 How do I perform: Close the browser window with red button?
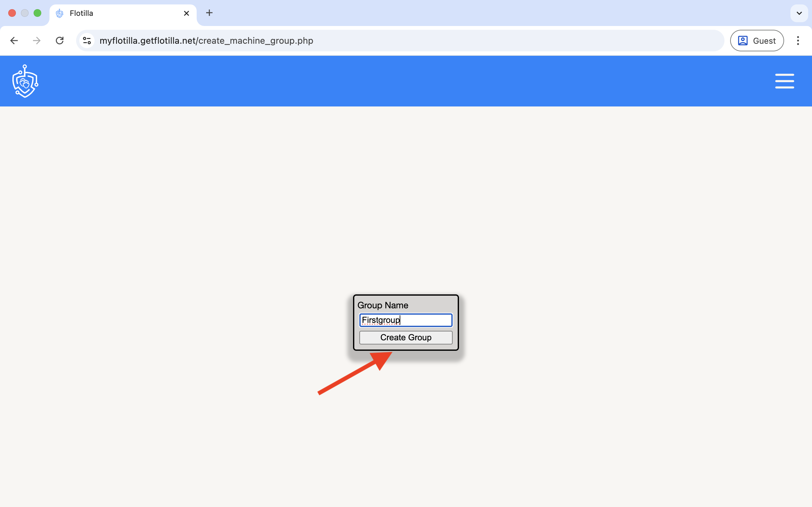(12, 13)
